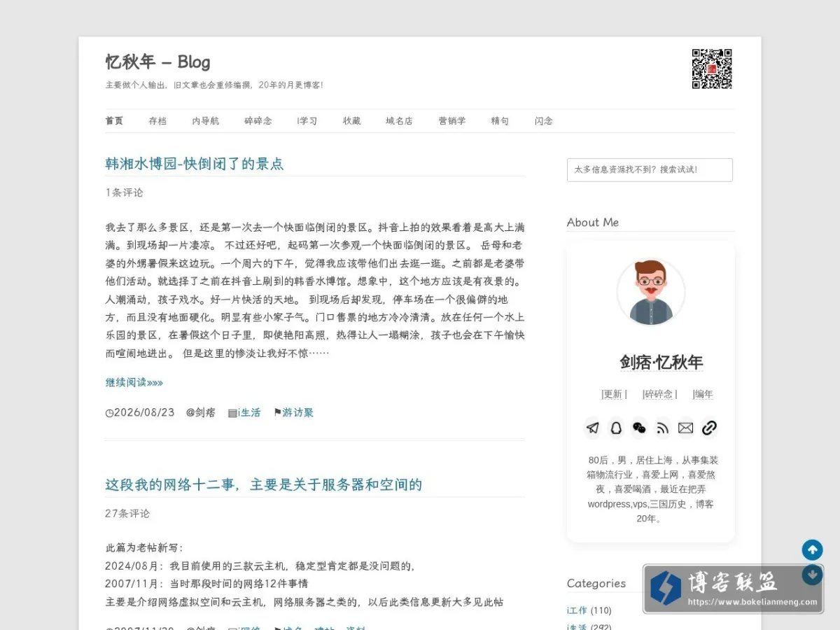Viewport: 840px width, 630px height.
Task: Open post 韩湘水博园-快倒闭了的景点
Action: tap(195, 164)
